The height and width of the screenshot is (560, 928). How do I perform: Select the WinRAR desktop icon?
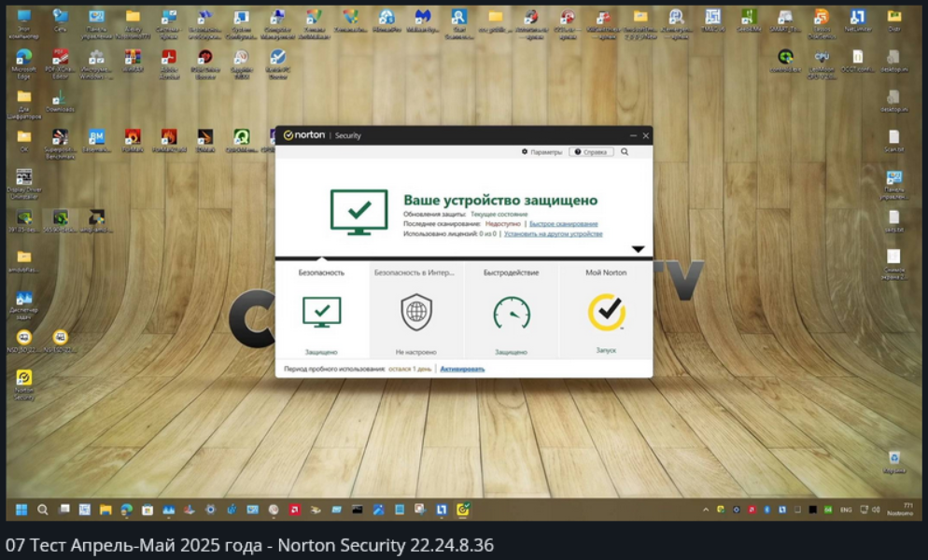pos(133,61)
